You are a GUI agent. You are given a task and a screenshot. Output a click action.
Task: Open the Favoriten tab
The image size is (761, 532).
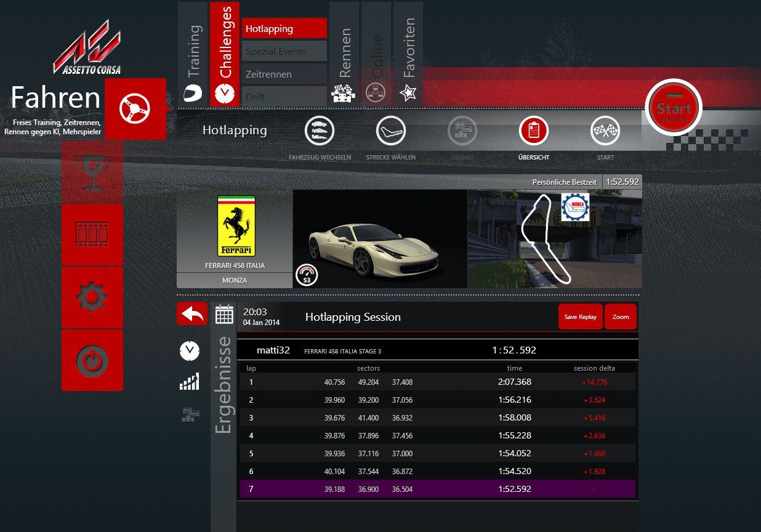coord(408,54)
